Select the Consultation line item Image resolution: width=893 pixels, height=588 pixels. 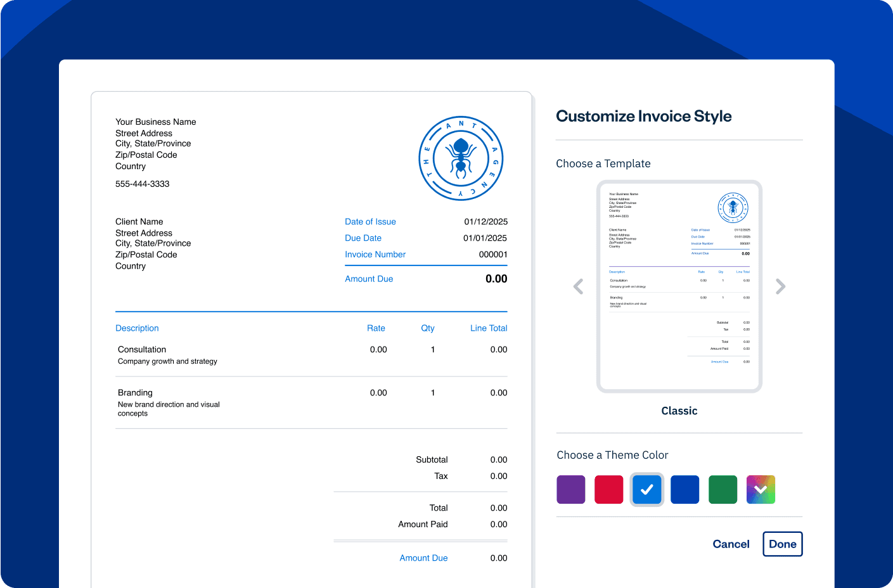click(x=142, y=350)
